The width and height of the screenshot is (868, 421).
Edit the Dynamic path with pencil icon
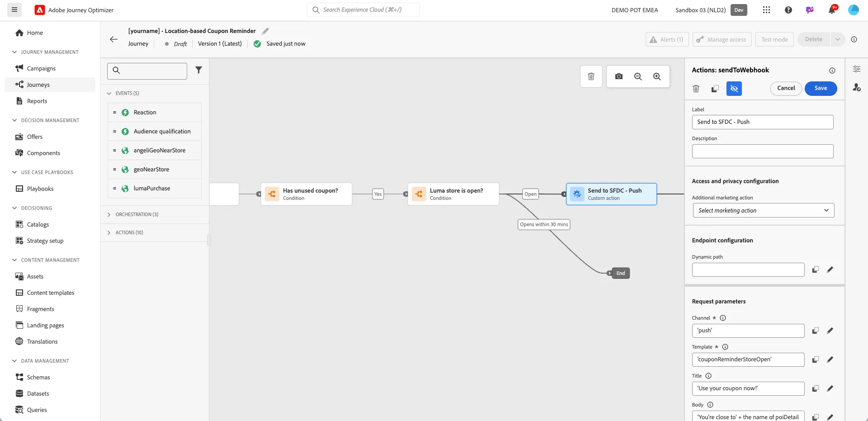coord(830,270)
